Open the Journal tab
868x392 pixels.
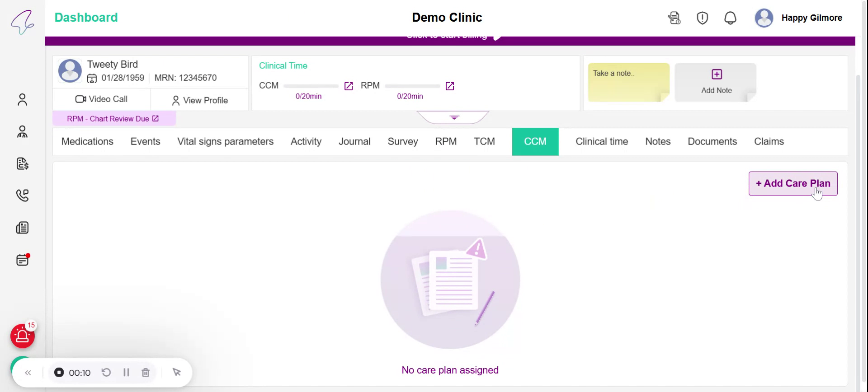[354, 141]
